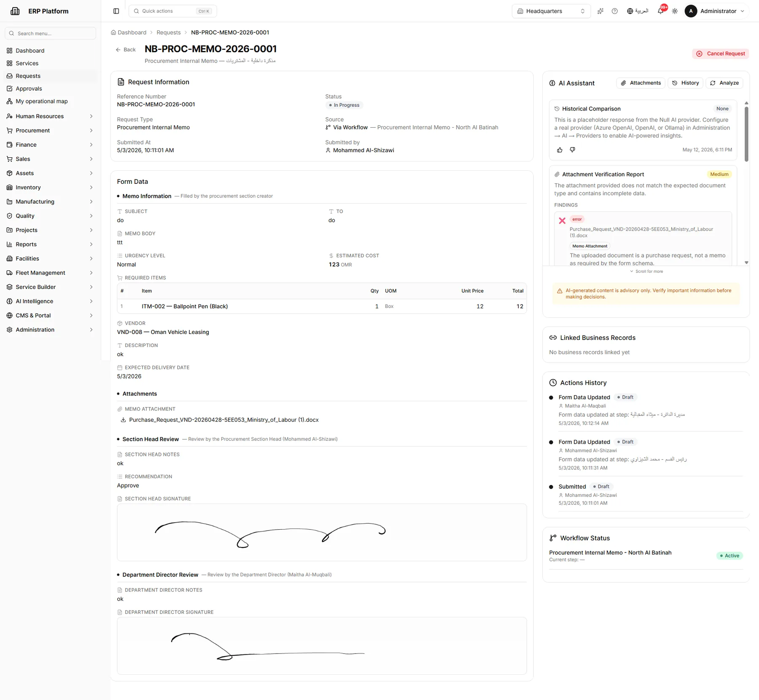Image resolution: width=759 pixels, height=700 pixels.
Task: Expand the Inventory menu
Action: (x=50, y=188)
